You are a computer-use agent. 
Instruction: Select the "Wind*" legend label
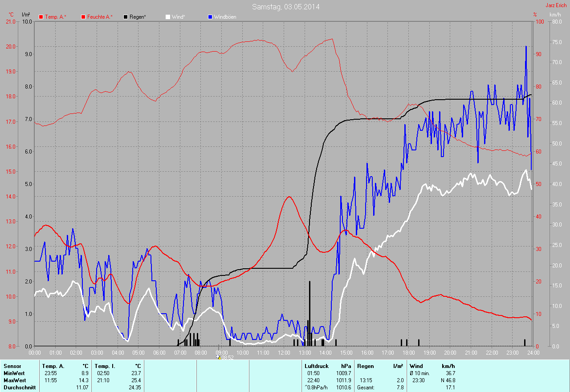coord(178,17)
